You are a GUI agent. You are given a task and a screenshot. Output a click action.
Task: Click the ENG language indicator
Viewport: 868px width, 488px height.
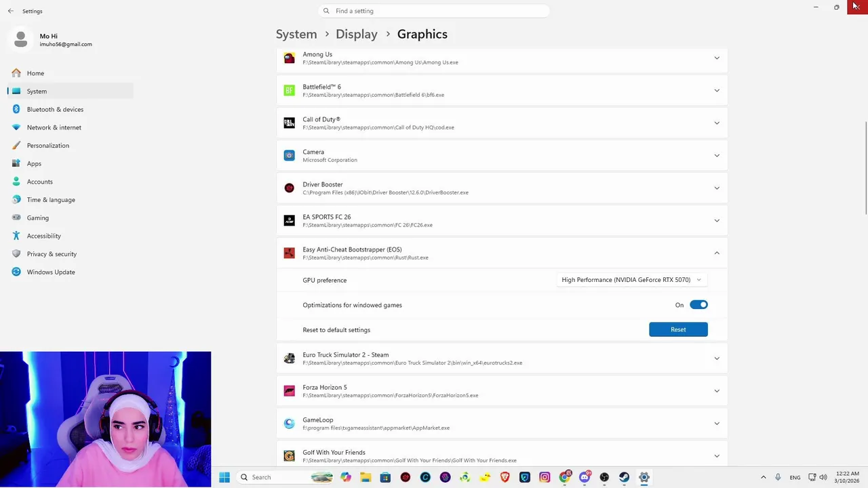[x=795, y=477]
